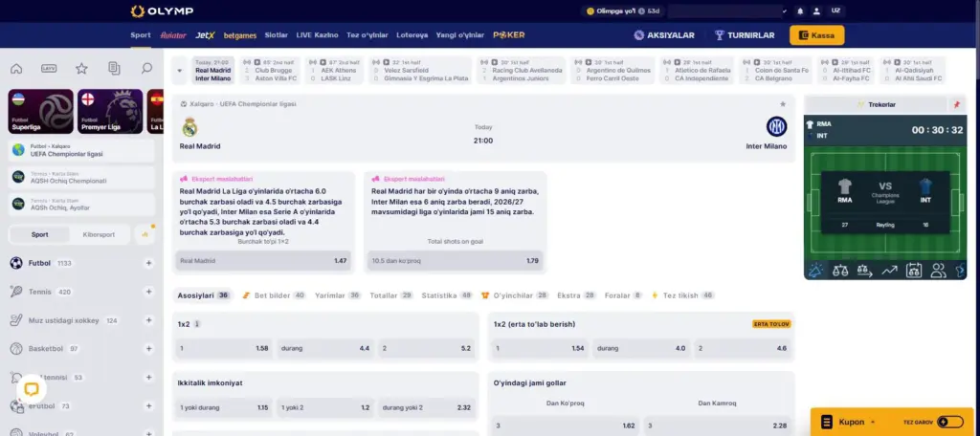
Task: Click the OLYMP logo
Action: tap(162, 11)
